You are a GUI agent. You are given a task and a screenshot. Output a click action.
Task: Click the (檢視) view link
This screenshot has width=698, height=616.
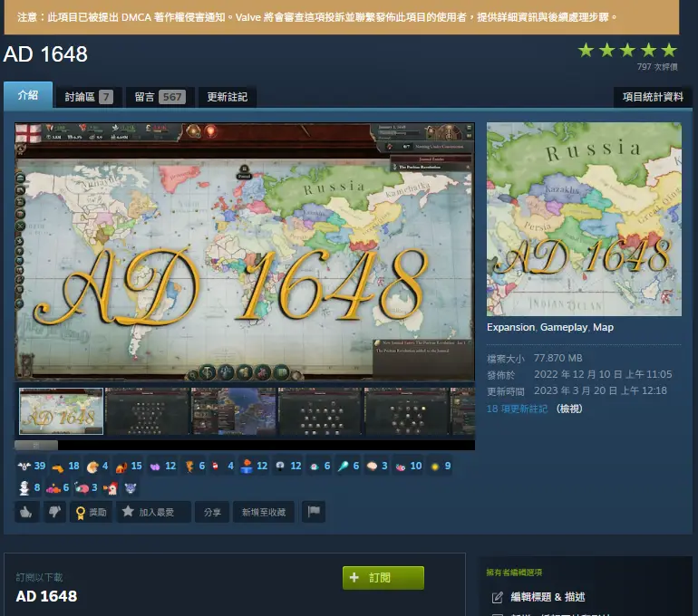pyautogui.click(x=569, y=409)
